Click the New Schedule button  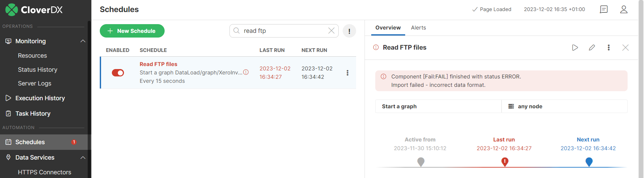132,31
